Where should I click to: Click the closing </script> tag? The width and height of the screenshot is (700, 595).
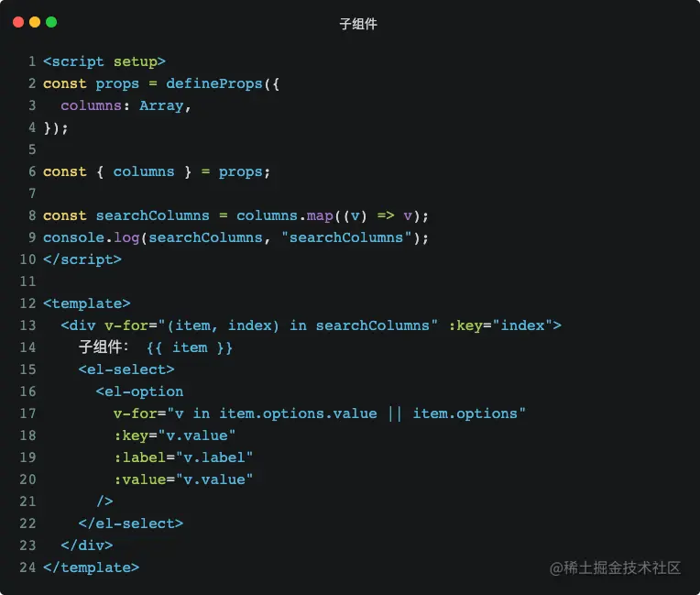coord(82,259)
